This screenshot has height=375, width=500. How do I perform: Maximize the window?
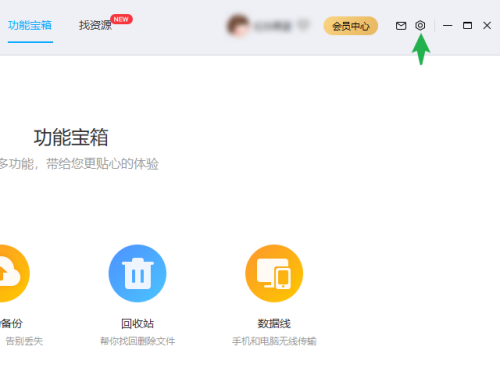tap(467, 25)
